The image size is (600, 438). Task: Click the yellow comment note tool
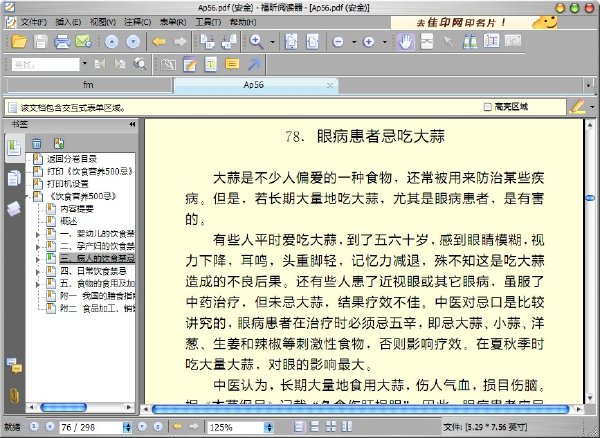coord(232,64)
